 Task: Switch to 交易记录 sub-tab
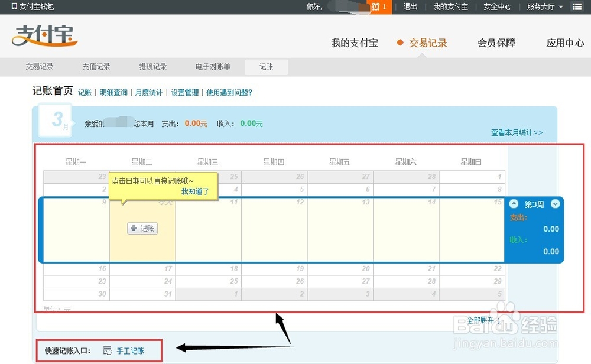tap(40, 67)
